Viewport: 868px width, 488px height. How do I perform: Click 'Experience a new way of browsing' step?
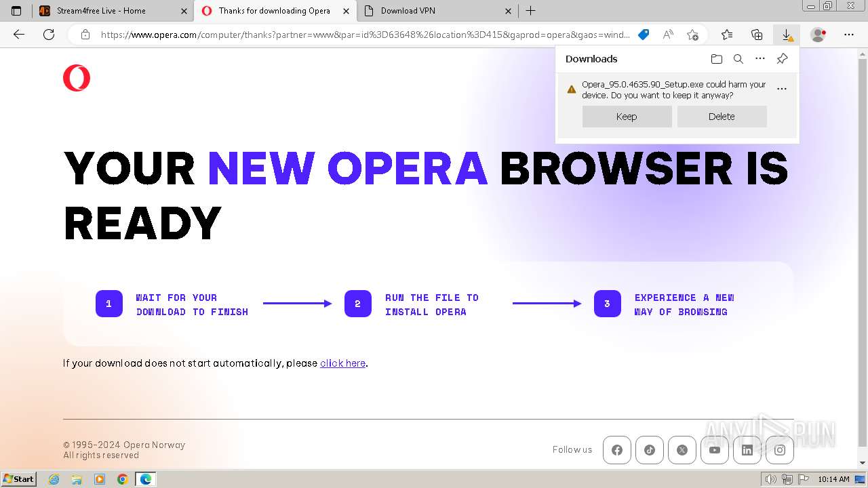click(x=684, y=304)
